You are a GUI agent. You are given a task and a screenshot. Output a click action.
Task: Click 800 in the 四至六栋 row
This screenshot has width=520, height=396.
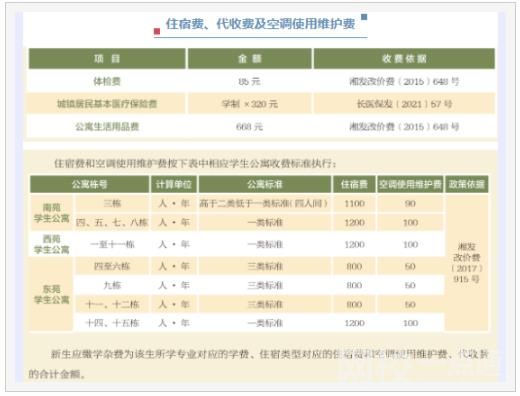pyautogui.click(x=354, y=266)
